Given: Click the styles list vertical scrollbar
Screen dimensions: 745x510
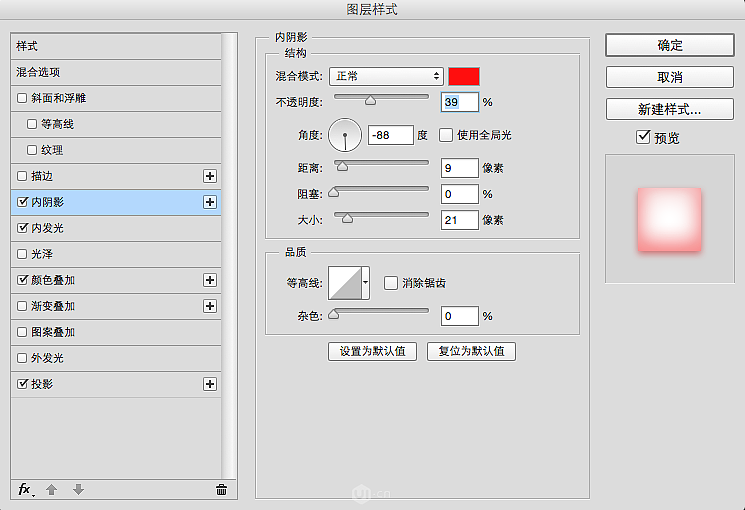Looking at the screenshot, I should coord(229,256).
